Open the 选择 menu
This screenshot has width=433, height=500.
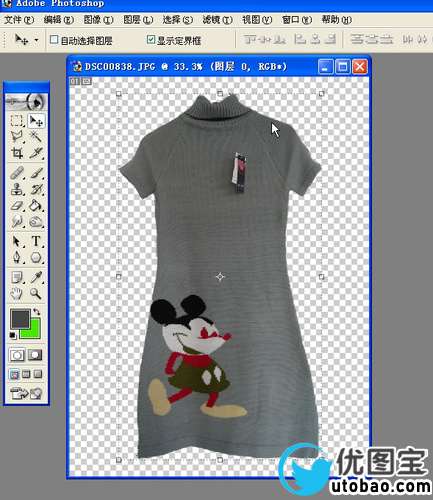tap(178, 20)
